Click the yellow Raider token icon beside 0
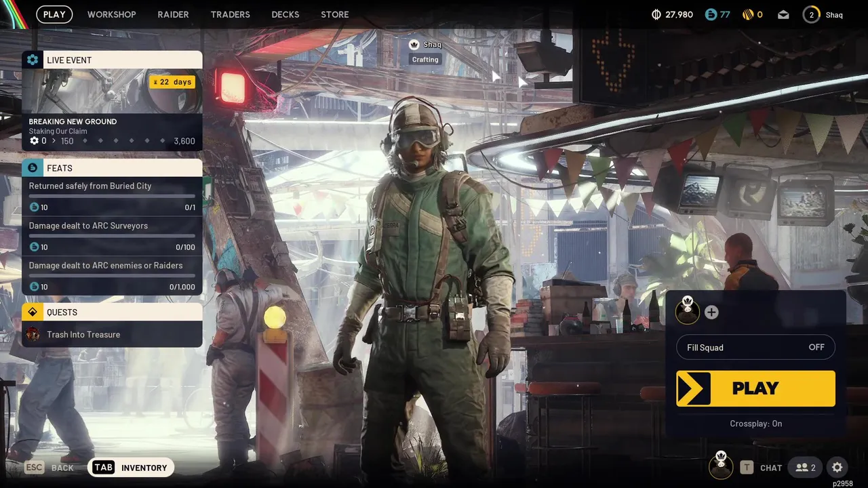 coord(748,14)
